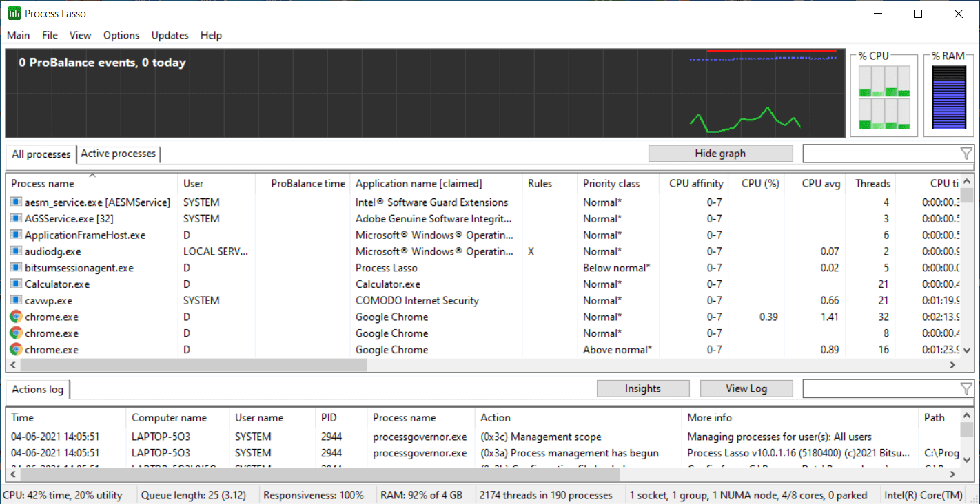Click the % CPU core meter
Image resolution: width=980 pixels, height=504 pixels.
pos(884,98)
